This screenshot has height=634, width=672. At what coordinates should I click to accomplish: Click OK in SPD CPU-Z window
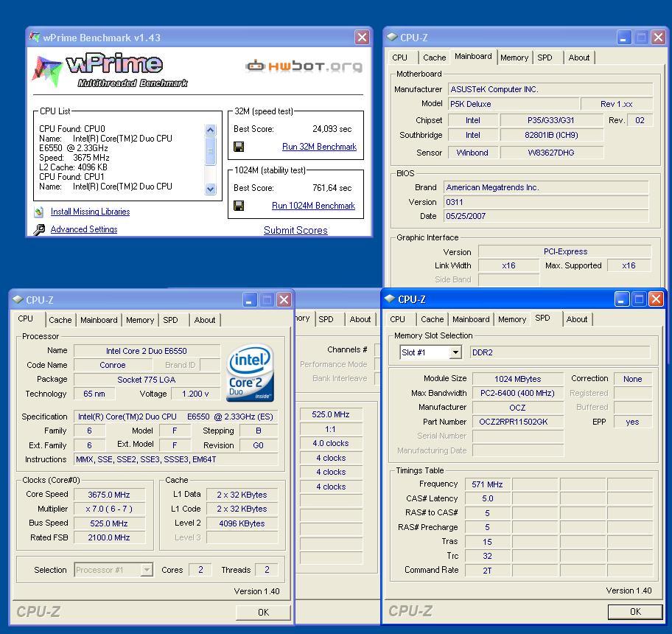(x=635, y=611)
